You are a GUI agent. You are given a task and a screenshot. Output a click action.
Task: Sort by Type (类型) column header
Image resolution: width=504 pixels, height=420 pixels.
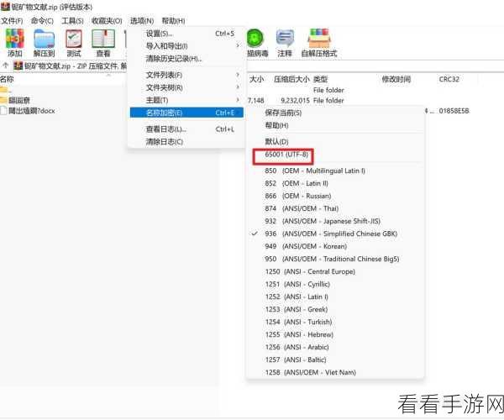[320, 79]
